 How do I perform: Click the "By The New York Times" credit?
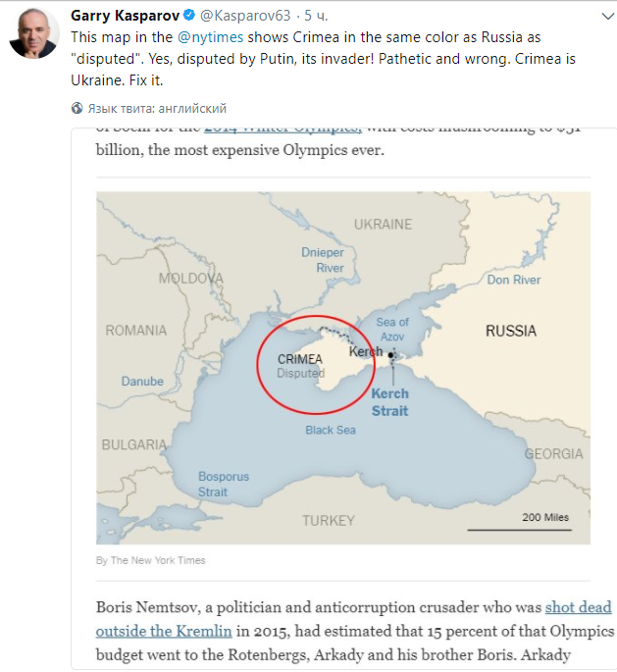click(x=150, y=561)
